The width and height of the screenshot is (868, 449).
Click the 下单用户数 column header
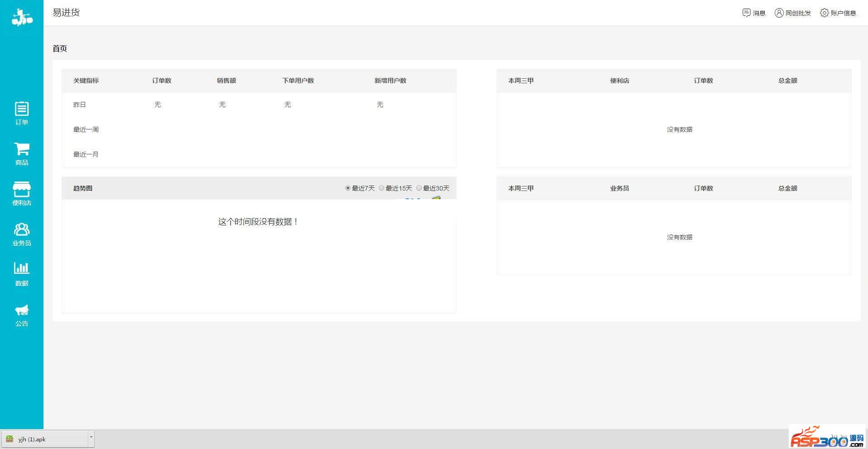[x=298, y=81]
